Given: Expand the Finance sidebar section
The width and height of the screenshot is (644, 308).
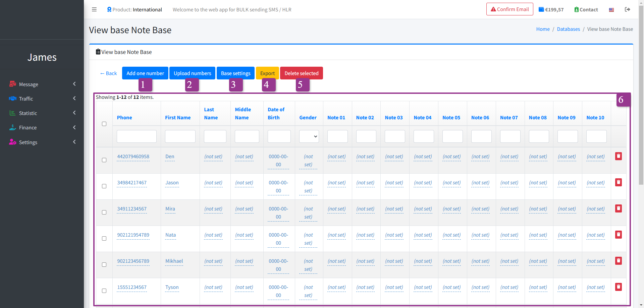Looking at the screenshot, I should coord(42,127).
